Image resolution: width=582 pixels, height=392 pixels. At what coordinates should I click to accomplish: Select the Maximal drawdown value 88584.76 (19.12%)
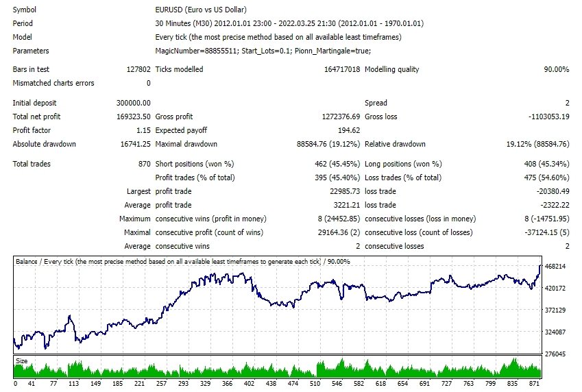point(328,145)
